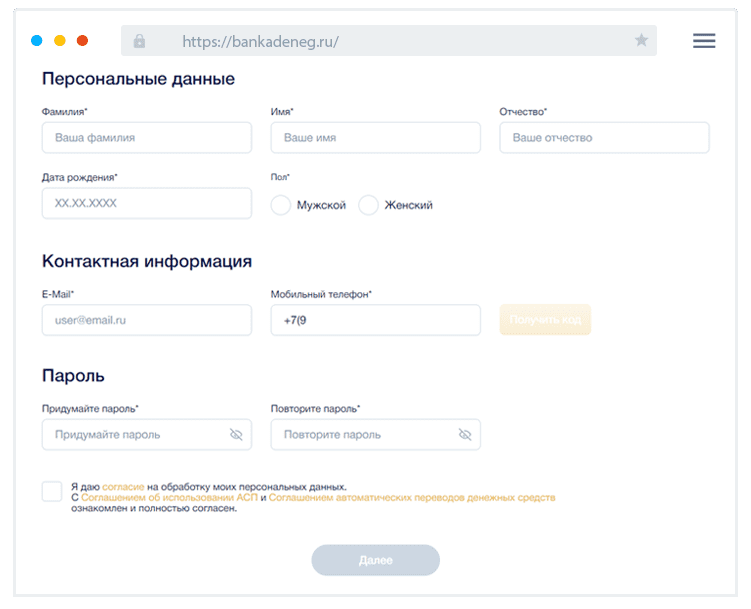Show password in Придумайте пароль field
Image resolution: width=751 pixels, height=609 pixels.
tap(236, 435)
